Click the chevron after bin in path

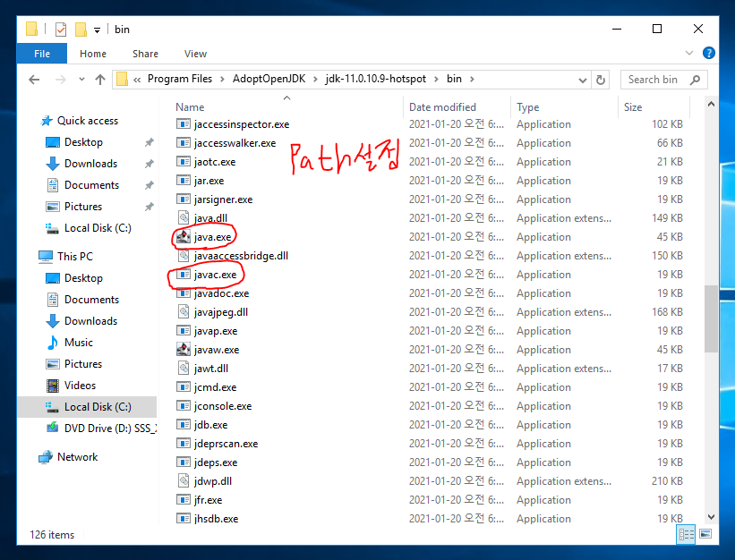coord(472,79)
